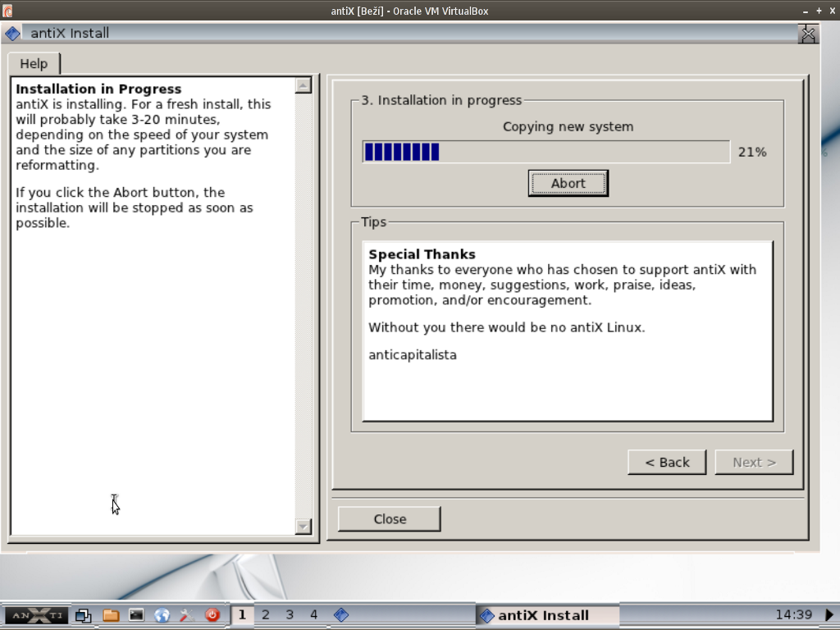Focus the antiX Install taskbar entry

pyautogui.click(x=547, y=615)
